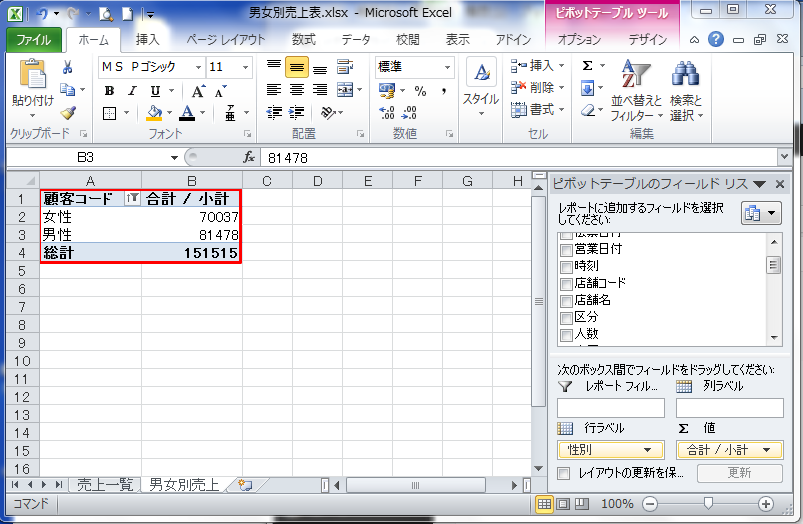Enable レイアウトの更新を保留 checkbox
The width and height of the screenshot is (803, 524).
(x=563, y=473)
